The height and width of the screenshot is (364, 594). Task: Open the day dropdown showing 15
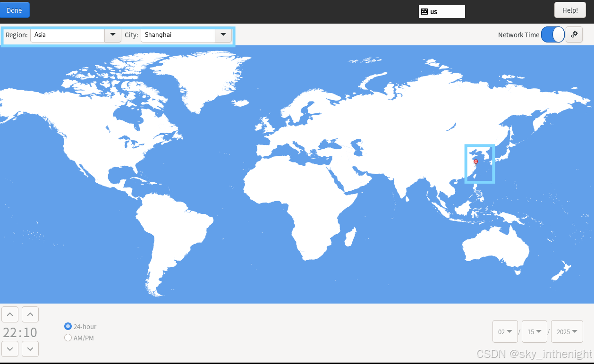click(535, 332)
